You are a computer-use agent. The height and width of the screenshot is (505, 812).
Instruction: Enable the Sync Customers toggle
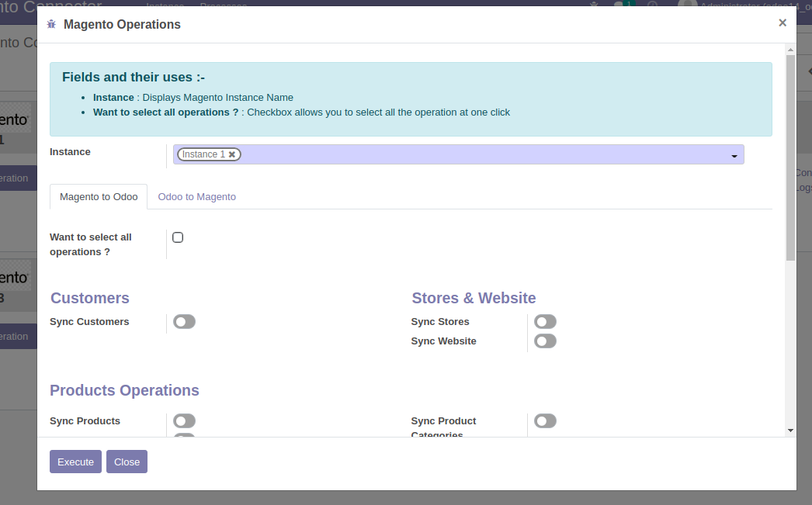[185, 322]
